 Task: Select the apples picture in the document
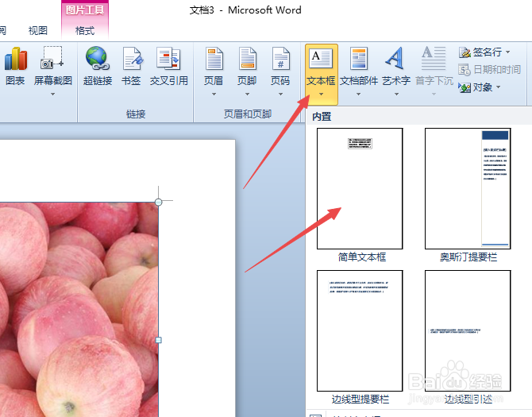[x=79, y=310]
